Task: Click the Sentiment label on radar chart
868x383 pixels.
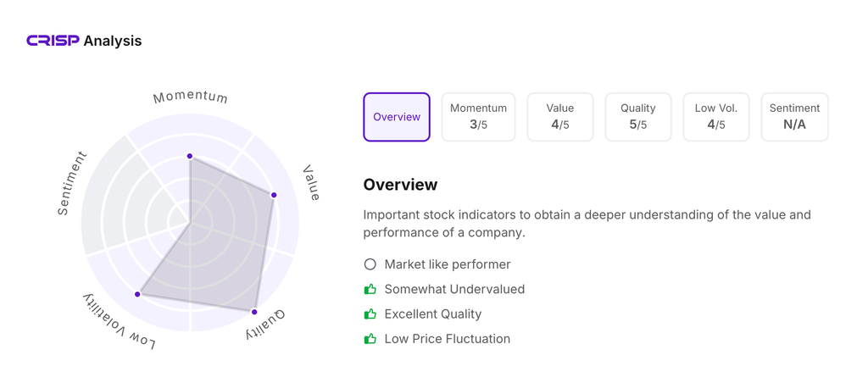Action: [71, 184]
